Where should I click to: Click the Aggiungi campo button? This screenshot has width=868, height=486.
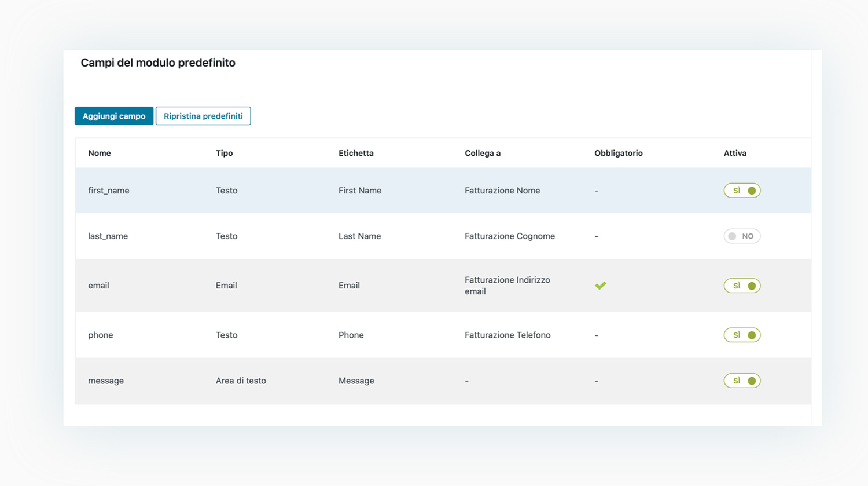click(114, 116)
